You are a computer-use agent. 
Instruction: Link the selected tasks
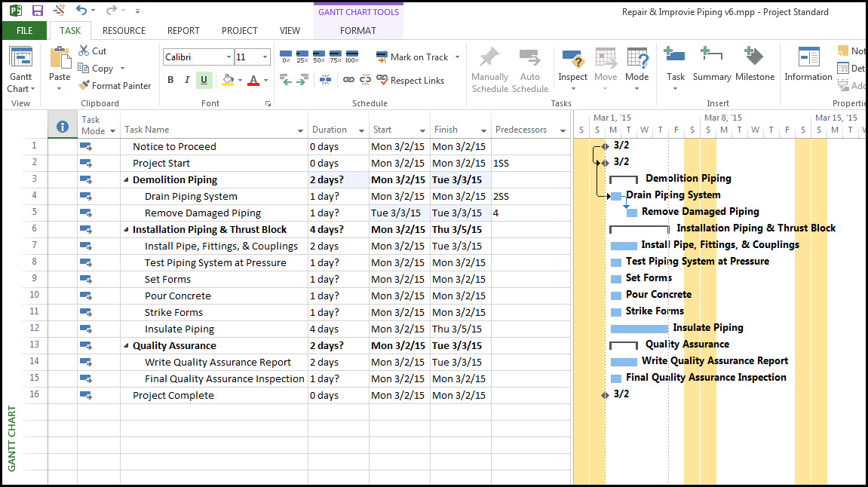348,80
